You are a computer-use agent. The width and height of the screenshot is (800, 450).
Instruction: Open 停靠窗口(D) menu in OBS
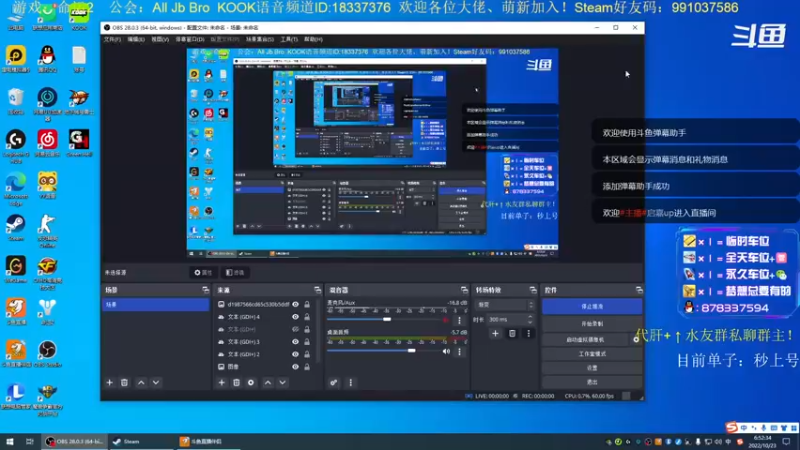[190, 39]
